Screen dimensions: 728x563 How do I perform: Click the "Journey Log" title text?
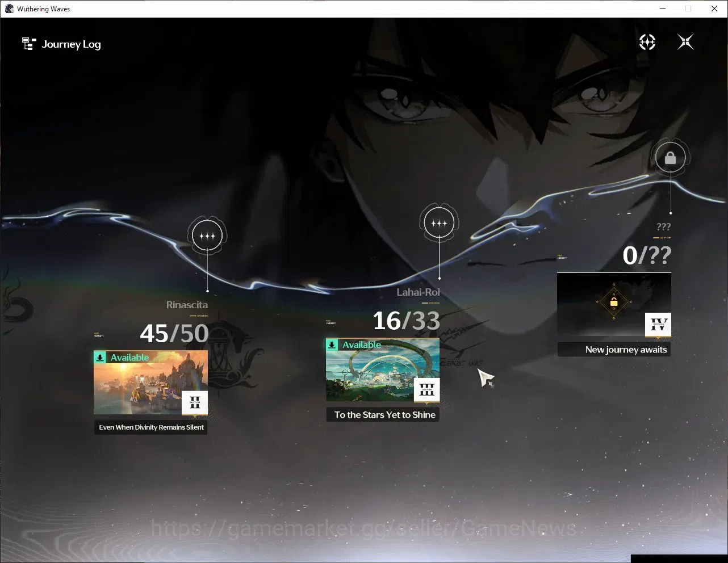pos(72,44)
